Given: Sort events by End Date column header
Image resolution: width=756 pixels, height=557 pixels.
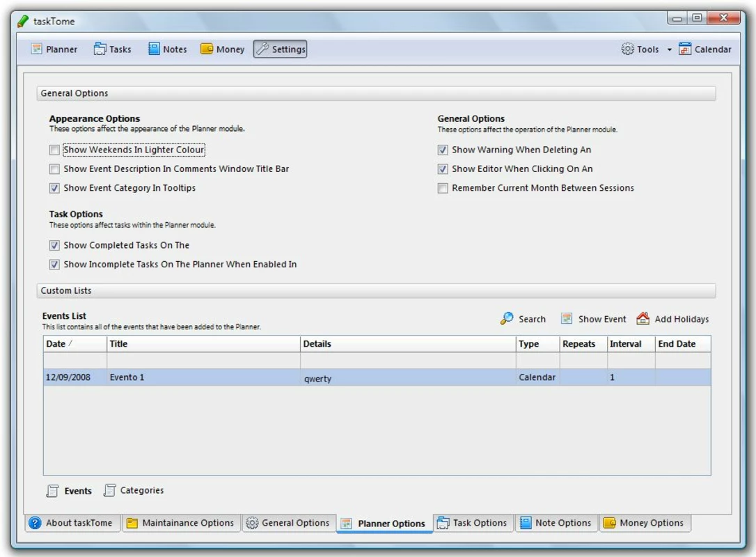Looking at the screenshot, I should 683,344.
